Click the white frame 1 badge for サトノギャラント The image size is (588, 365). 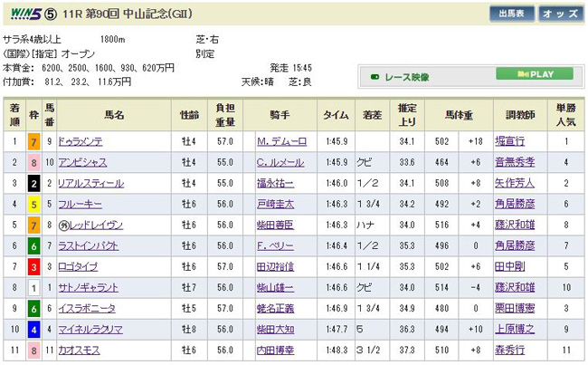pos(33,289)
